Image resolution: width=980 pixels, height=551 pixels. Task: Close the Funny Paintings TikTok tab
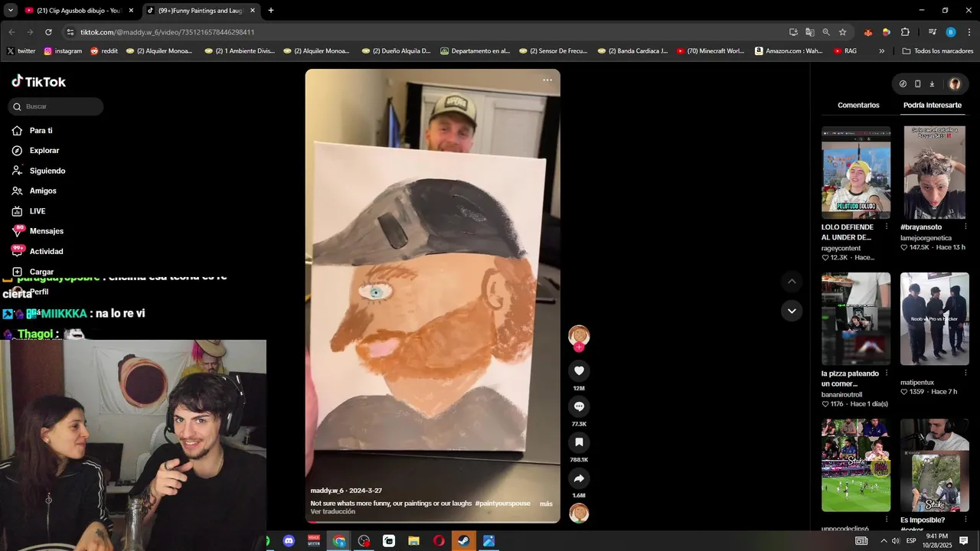tap(253, 11)
